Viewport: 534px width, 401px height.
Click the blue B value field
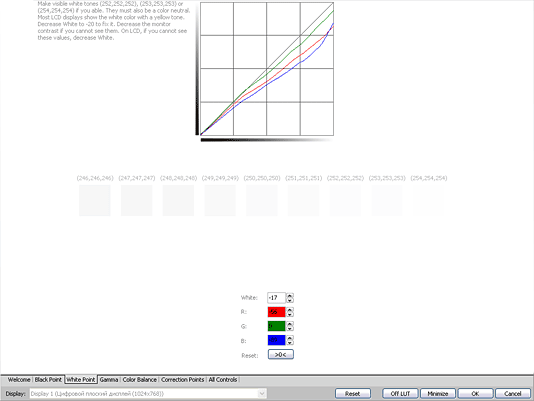click(277, 340)
